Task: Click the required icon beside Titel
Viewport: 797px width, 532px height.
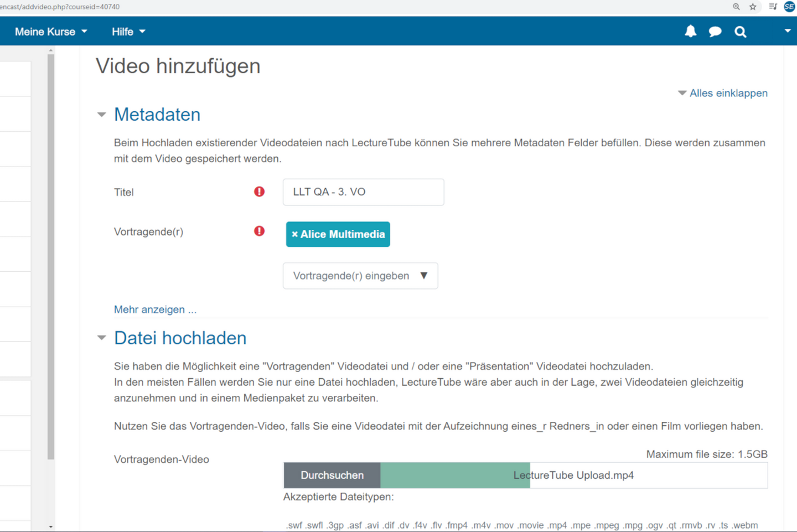Action: tap(259, 192)
